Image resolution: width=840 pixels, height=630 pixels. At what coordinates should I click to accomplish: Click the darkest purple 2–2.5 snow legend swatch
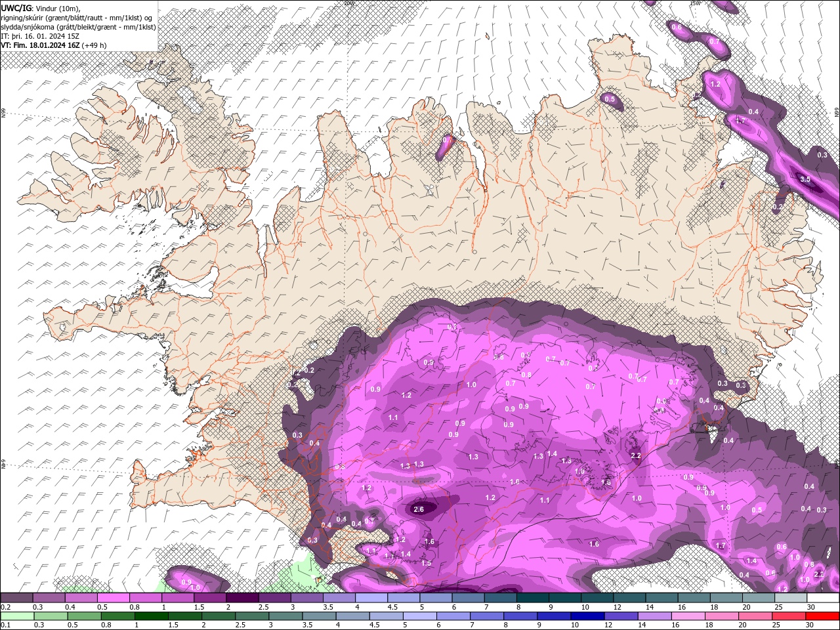(242, 598)
